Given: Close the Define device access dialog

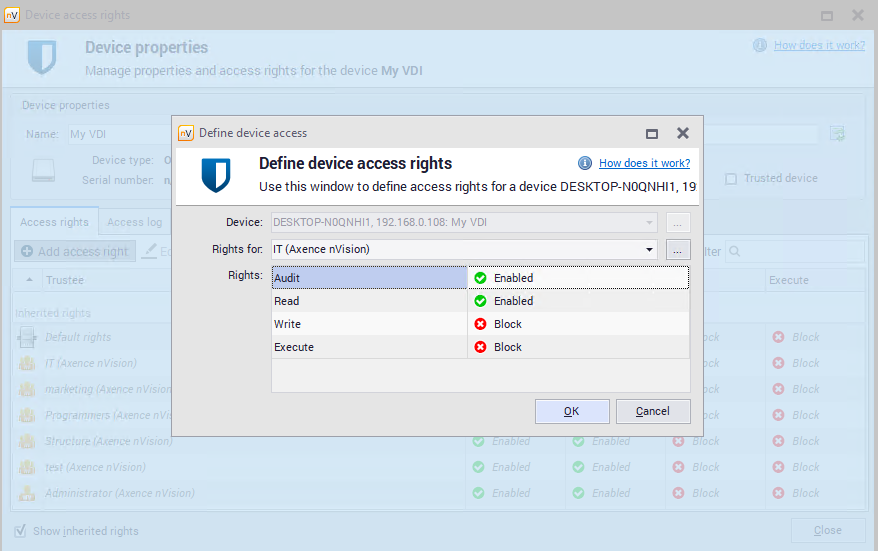Looking at the screenshot, I should (x=682, y=133).
